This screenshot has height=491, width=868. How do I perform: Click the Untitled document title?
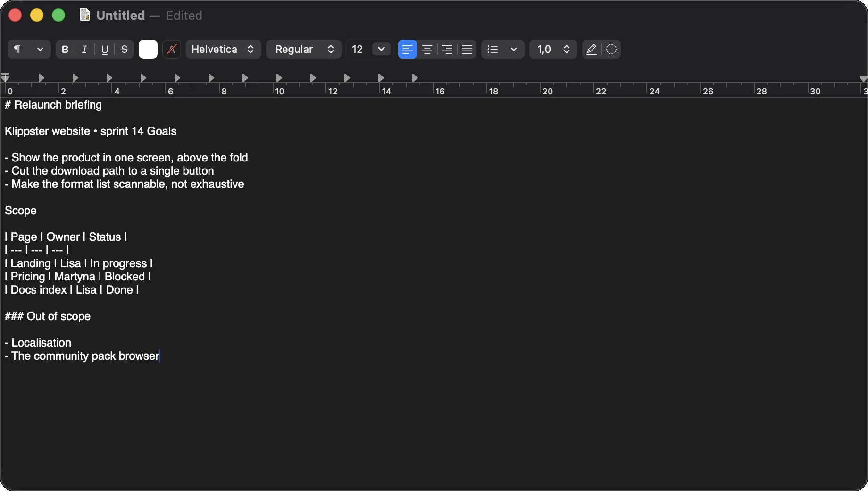121,16
